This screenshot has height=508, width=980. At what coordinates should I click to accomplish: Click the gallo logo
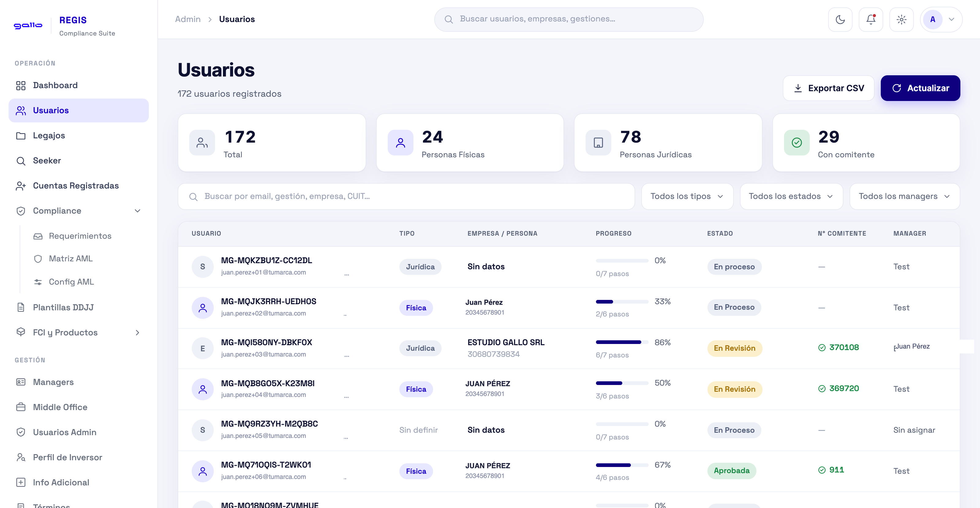(x=28, y=25)
